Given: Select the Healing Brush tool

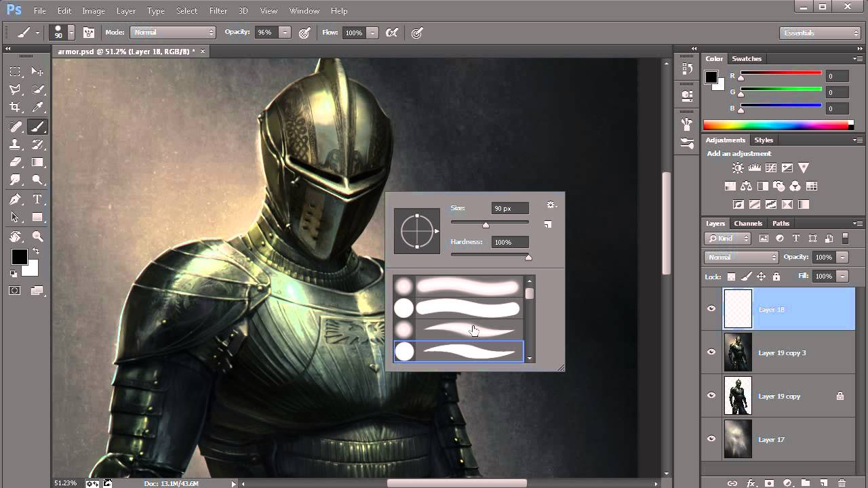Looking at the screenshot, I should click(15, 127).
